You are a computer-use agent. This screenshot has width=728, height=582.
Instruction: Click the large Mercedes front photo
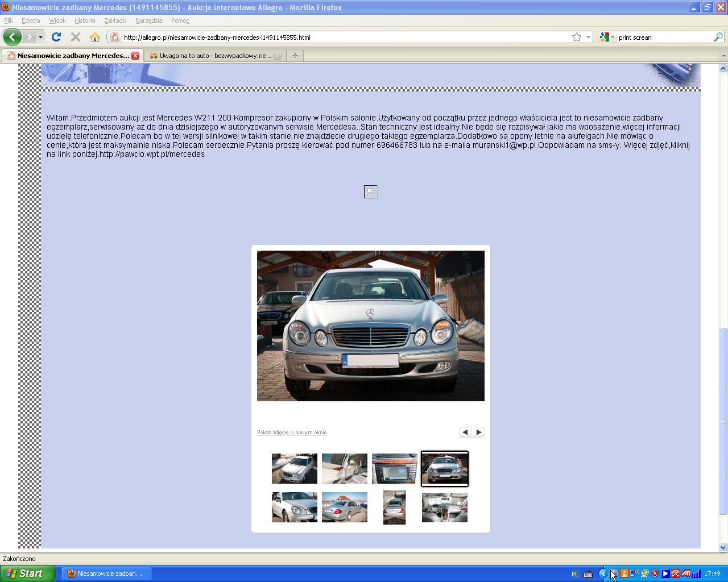point(371,326)
